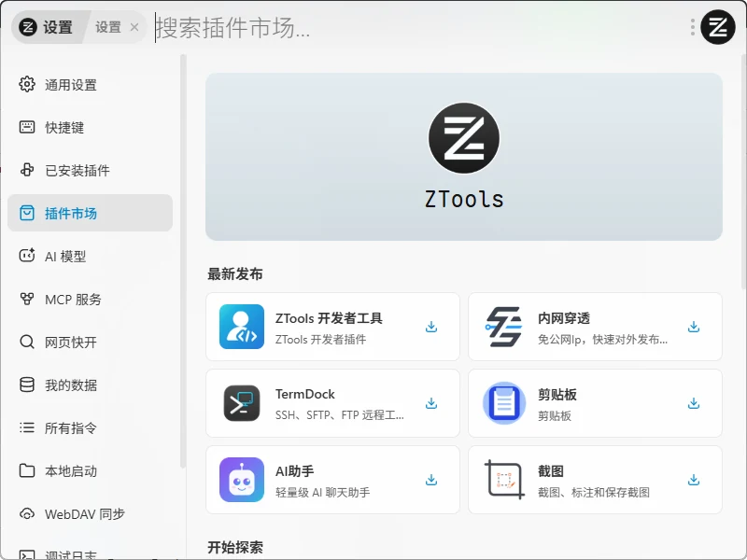
Task: Download the TermDock plugin
Action: click(x=431, y=403)
